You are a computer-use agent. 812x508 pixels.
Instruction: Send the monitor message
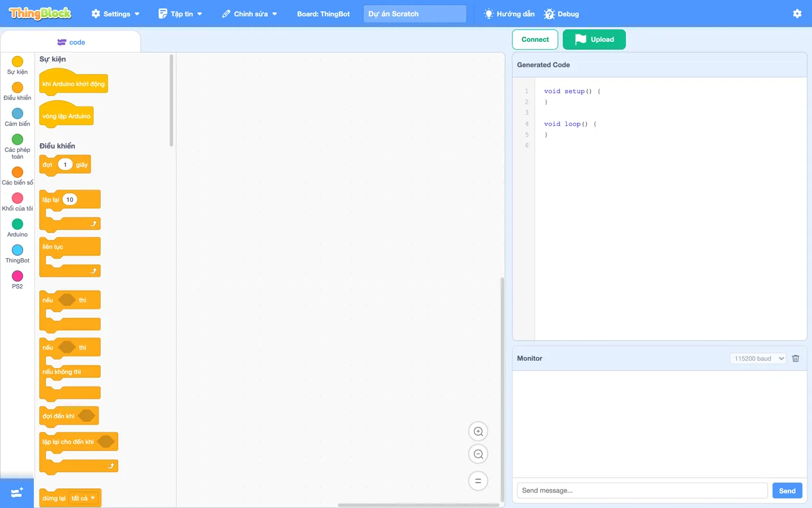pos(787,491)
